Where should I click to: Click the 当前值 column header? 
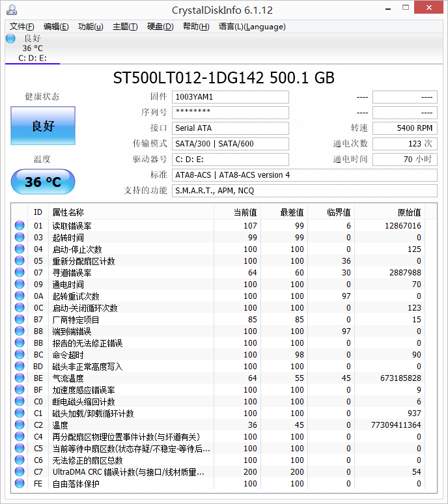pos(237,212)
